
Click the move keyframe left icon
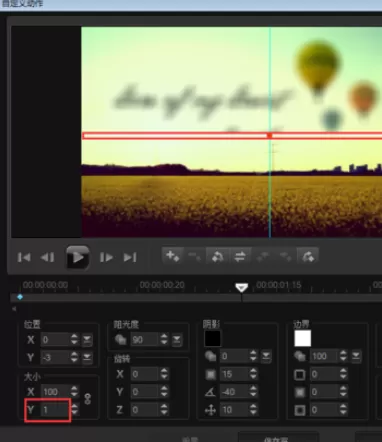click(263, 256)
